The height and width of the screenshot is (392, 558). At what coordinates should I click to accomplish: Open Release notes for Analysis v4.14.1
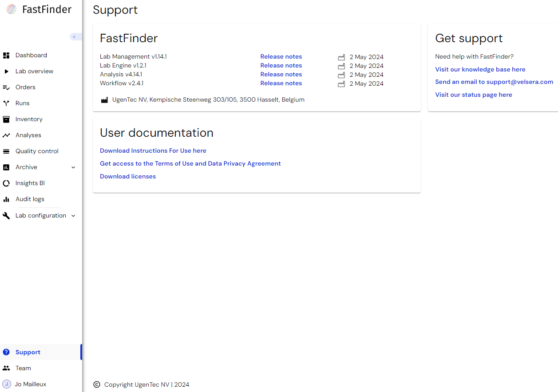(x=281, y=74)
